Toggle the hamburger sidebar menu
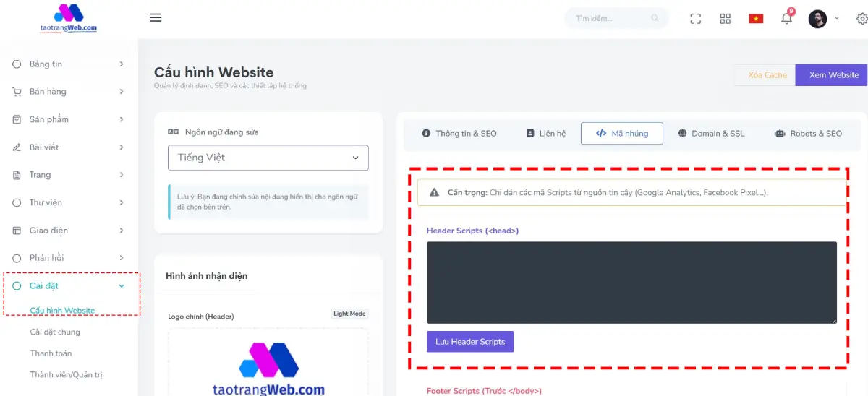This screenshot has height=396, width=868. point(156,18)
